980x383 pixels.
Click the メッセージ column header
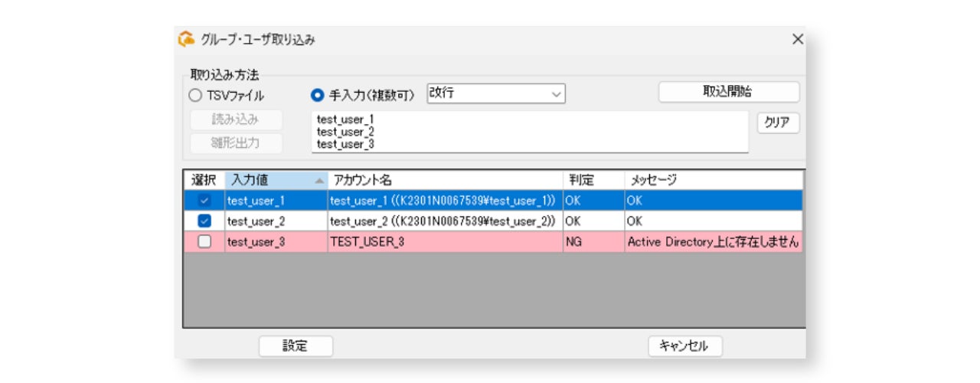tap(714, 180)
